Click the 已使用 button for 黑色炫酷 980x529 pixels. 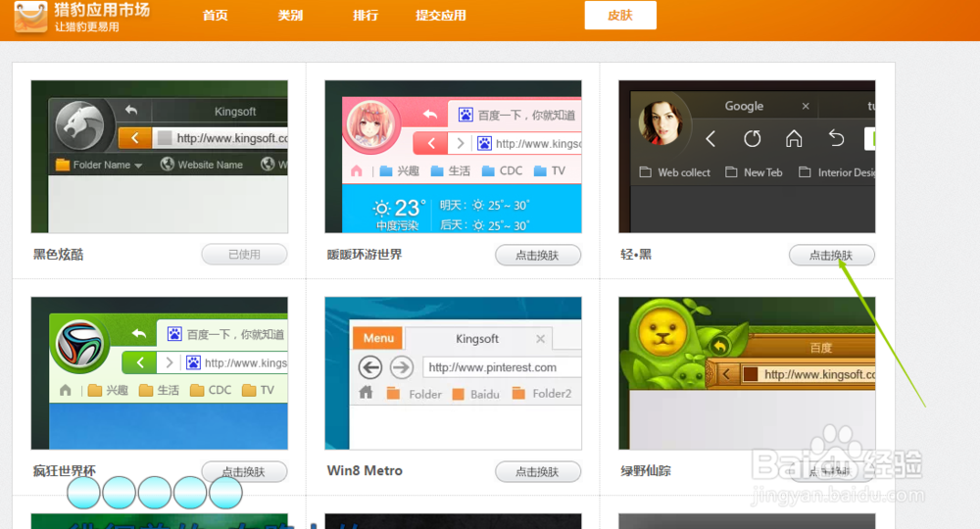coord(244,254)
